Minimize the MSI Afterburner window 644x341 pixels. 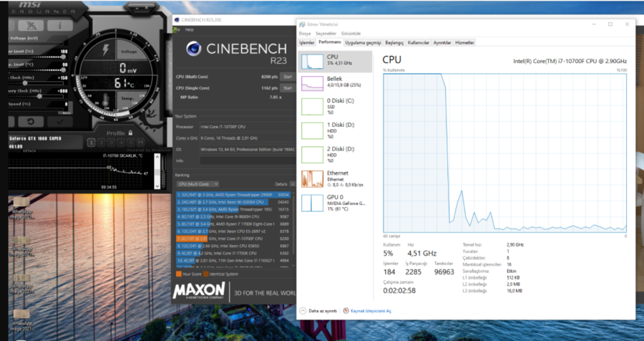click(138, 6)
